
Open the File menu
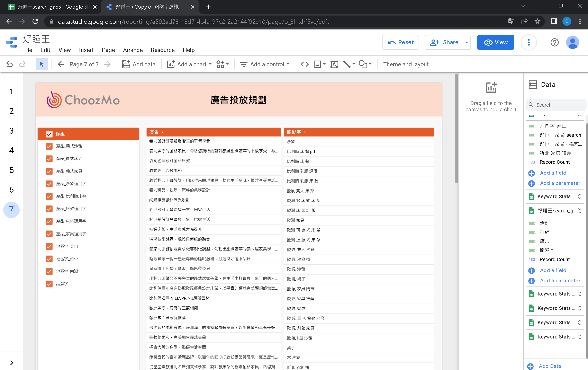[28, 50]
